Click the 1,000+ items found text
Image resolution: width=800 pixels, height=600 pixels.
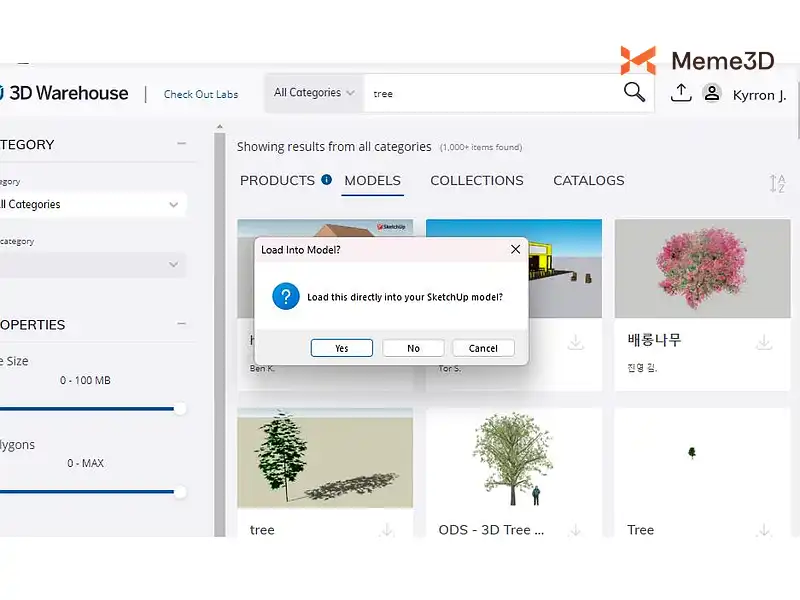point(481,147)
